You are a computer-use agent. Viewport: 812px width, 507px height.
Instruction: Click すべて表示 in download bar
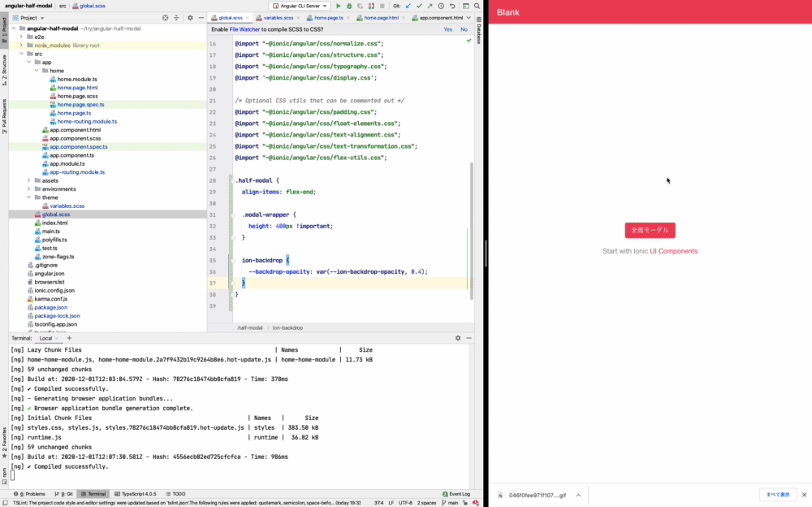pos(778,495)
